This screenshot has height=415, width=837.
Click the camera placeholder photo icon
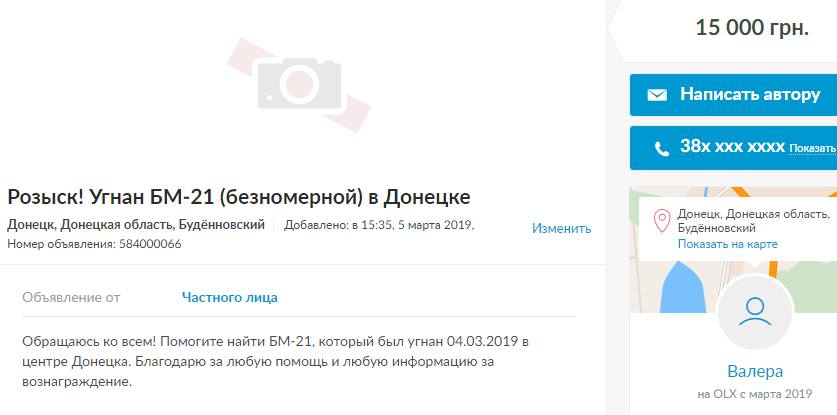(x=299, y=84)
